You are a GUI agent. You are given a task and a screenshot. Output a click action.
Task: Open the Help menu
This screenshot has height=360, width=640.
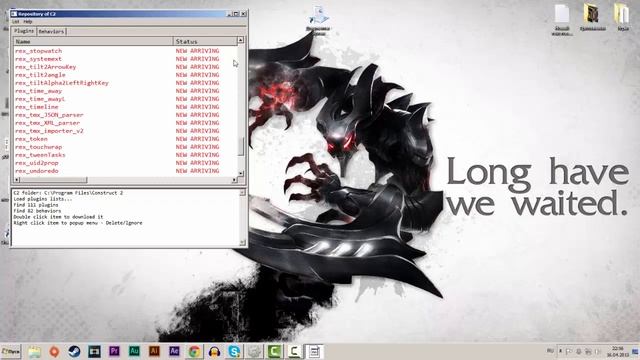[28, 21]
